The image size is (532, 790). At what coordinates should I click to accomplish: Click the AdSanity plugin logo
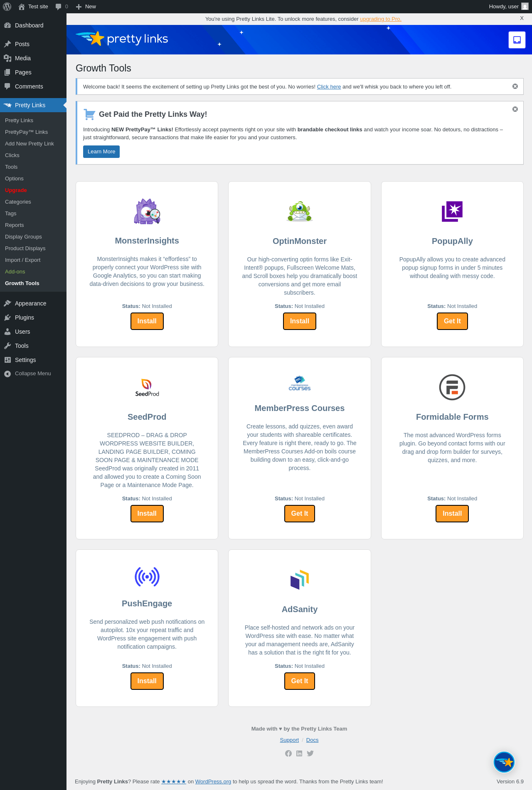[x=300, y=580]
